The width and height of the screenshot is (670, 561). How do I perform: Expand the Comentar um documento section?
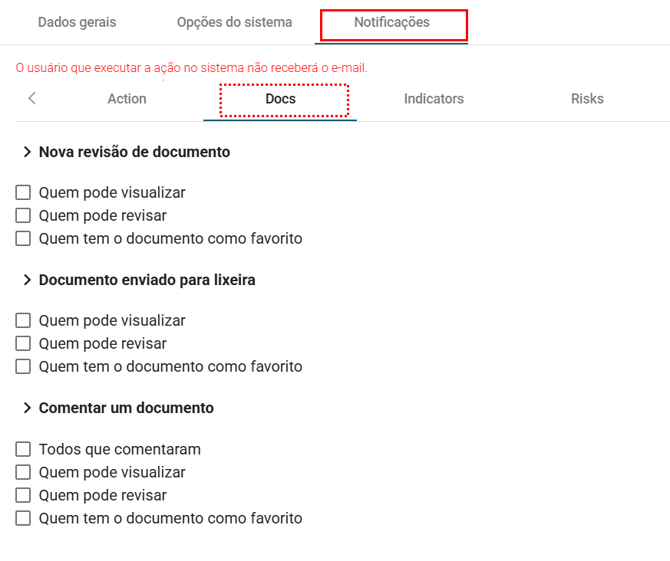coord(28,408)
